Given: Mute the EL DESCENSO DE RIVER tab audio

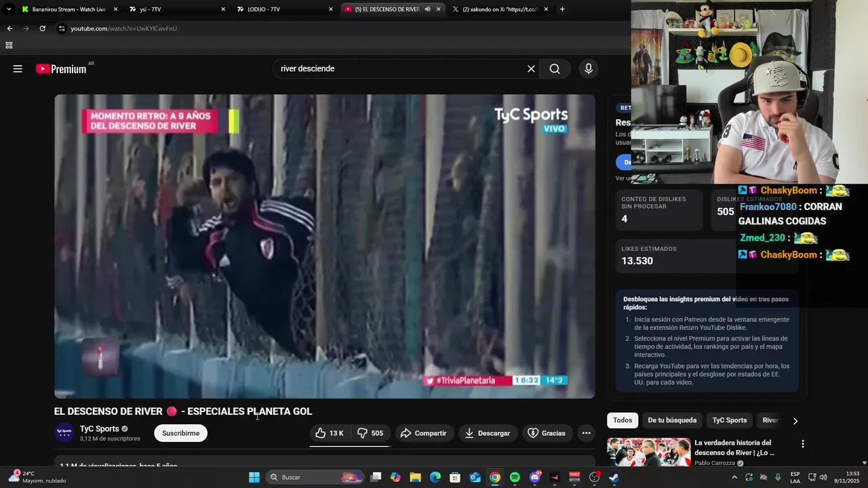Looking at the screenshot, I should click(427, 9).
